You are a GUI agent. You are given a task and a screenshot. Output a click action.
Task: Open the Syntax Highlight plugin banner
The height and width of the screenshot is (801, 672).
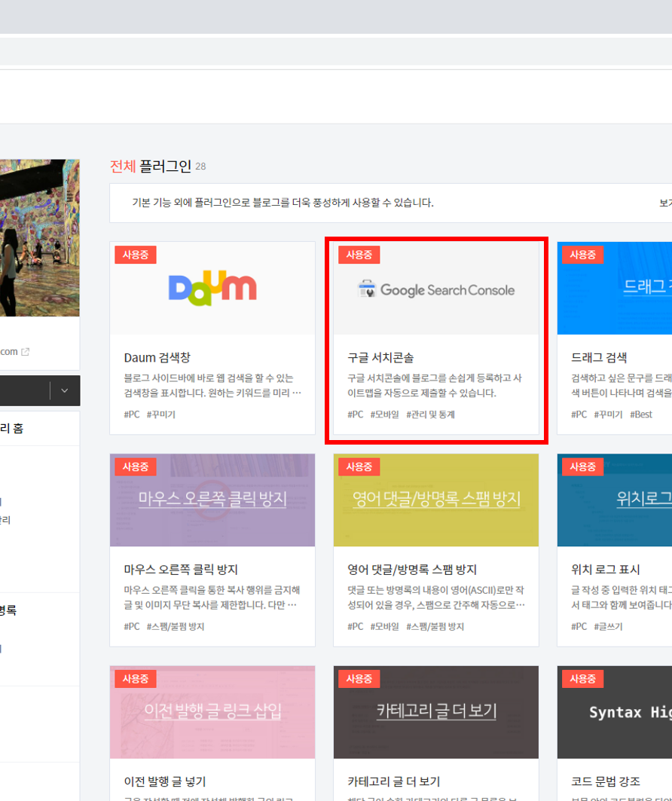pyautogui.click(x=615, y=712)
